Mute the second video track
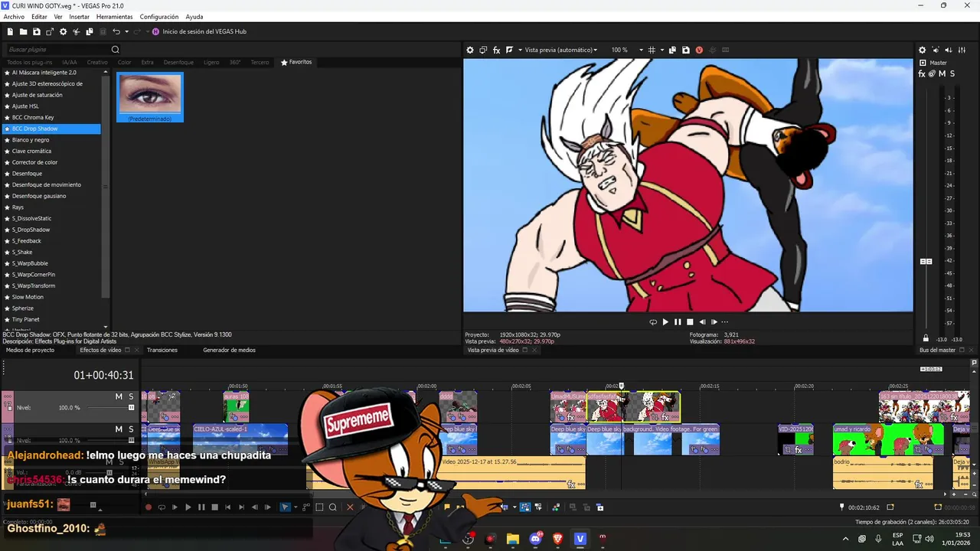The image size is (980, 551). (119, 429)
